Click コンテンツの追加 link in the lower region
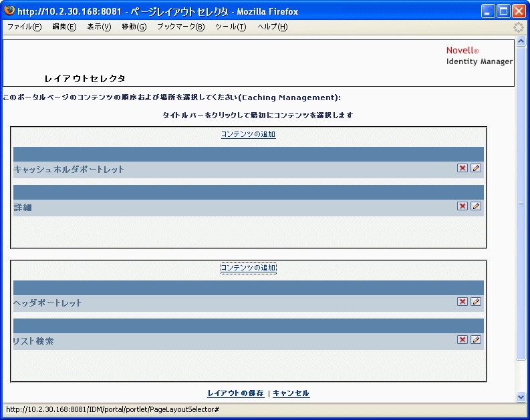Screen dimensions: 530x420 pos(249,268)
